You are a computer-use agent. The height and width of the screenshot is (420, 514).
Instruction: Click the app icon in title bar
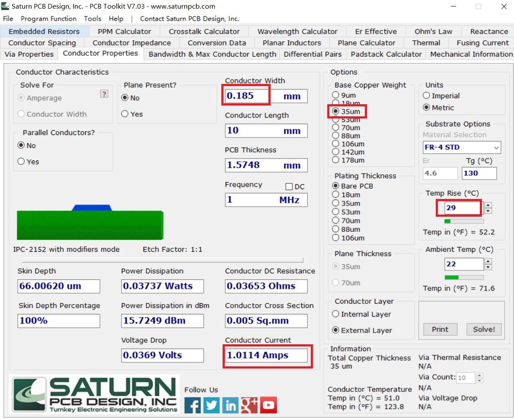tap(6, 6)
